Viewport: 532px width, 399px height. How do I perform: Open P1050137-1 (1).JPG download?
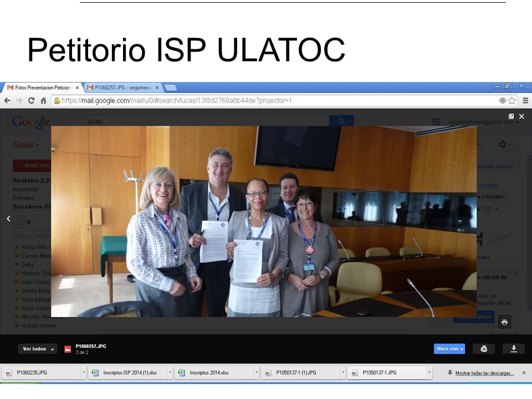(300, 372)
